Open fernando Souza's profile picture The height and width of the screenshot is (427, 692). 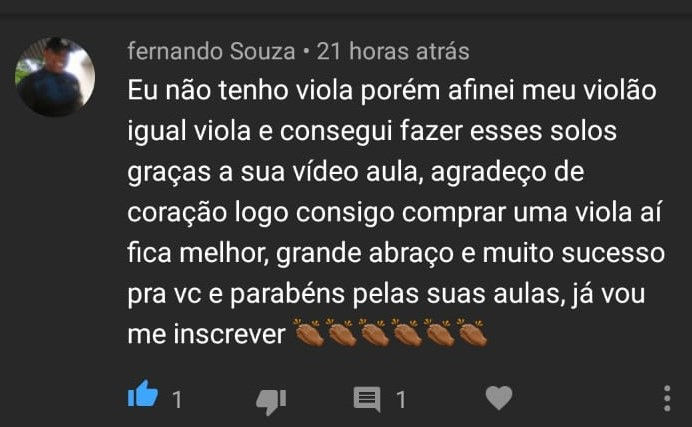[55, 77]
